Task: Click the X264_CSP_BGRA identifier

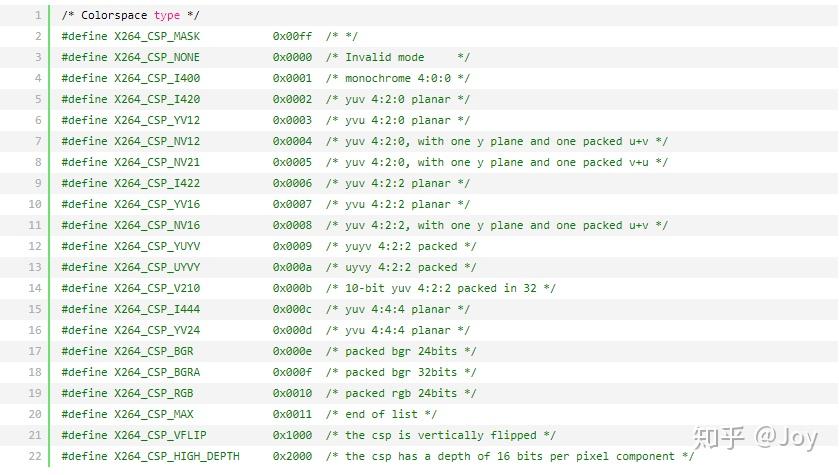Action: 157,372
